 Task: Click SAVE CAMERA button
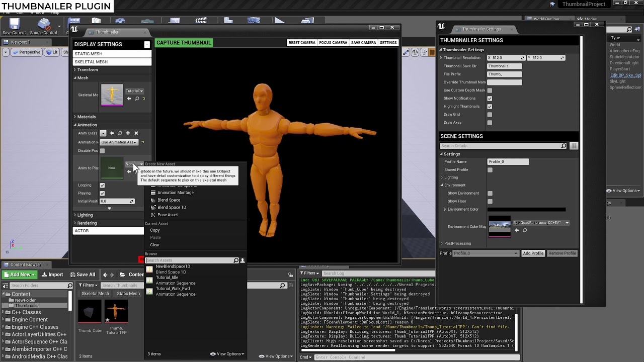coord(363,43)
